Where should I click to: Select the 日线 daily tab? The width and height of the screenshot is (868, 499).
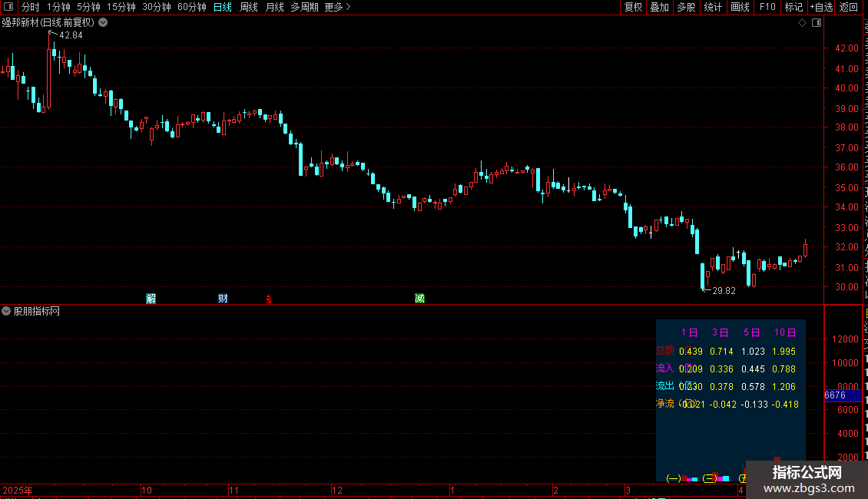coord(223,7)
